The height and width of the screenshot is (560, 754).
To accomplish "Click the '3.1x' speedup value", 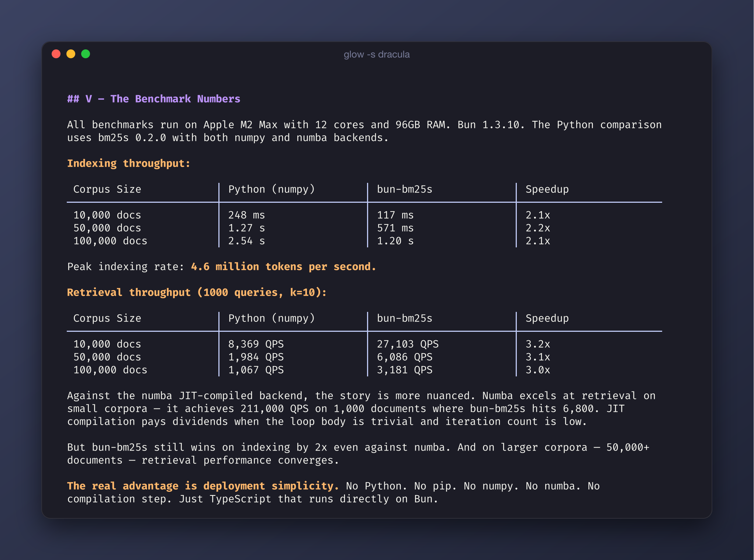I will pyautogui.click(x=538, y=357).
